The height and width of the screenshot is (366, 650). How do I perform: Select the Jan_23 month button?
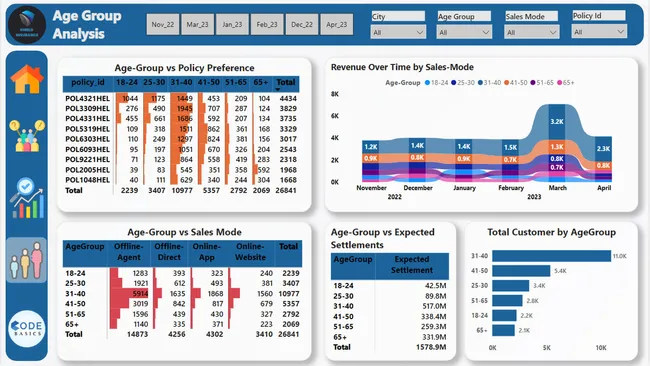point(232,24)
